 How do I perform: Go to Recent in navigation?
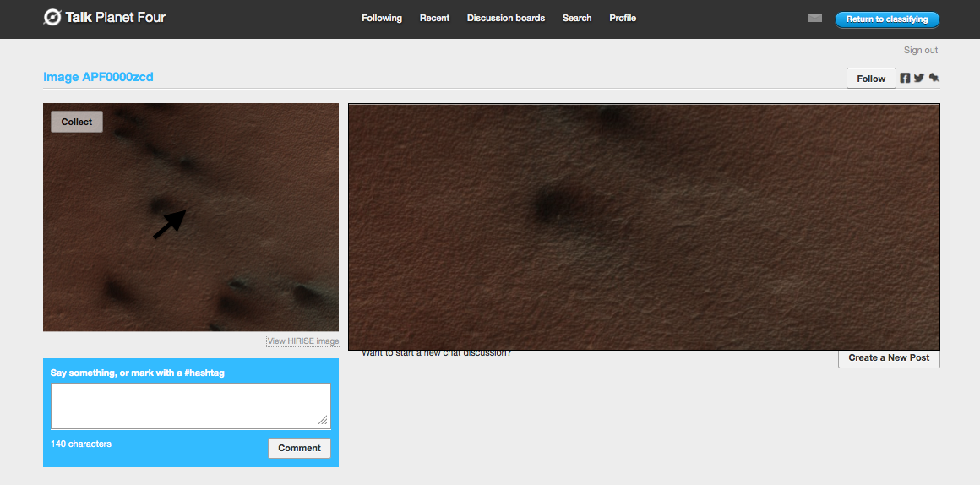[434, 18]
